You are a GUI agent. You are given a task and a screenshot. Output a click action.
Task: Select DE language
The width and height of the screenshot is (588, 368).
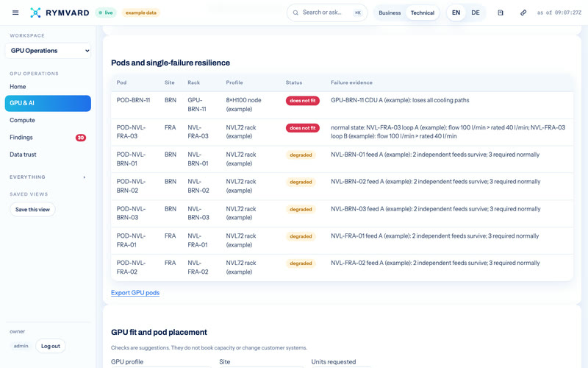(x=476, y=13)
